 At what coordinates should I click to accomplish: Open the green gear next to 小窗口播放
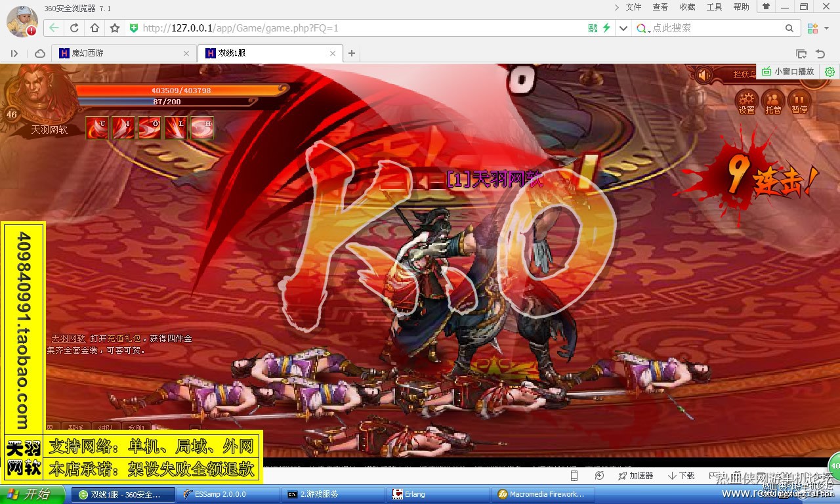pyautogui.click(x=829, y=72)
